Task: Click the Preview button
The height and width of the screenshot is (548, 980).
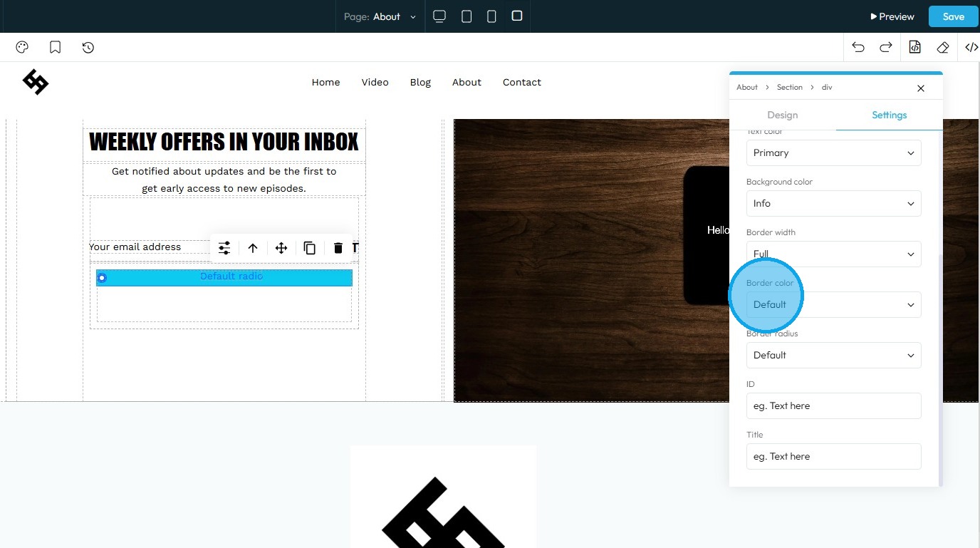Action: [x=892, y=16]
